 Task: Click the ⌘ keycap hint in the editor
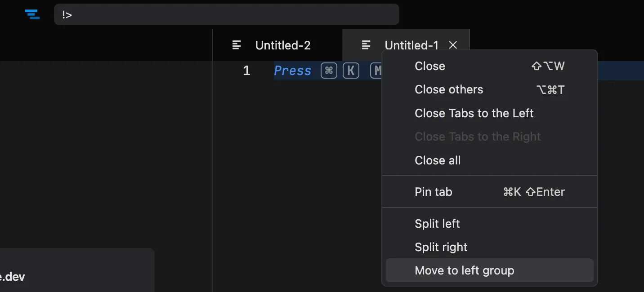(329, 71)
